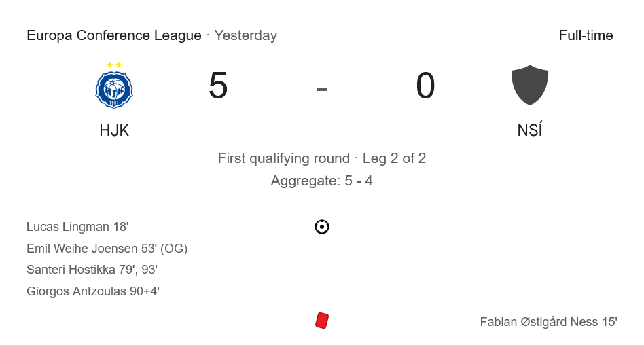Viewport: 644px width, 345px height.
Task: Click the First qualifying round Leg 2 text
Action: pos(322,158)
